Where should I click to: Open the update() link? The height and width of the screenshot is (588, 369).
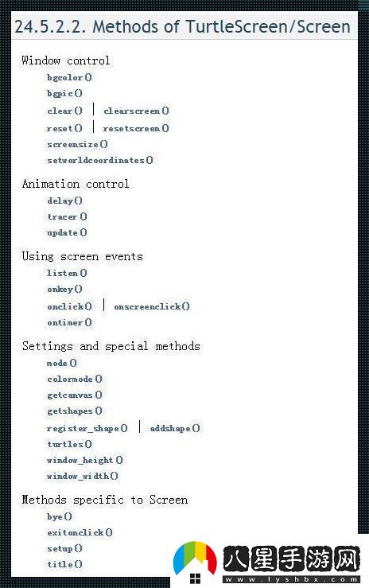(x=67, y=233)
